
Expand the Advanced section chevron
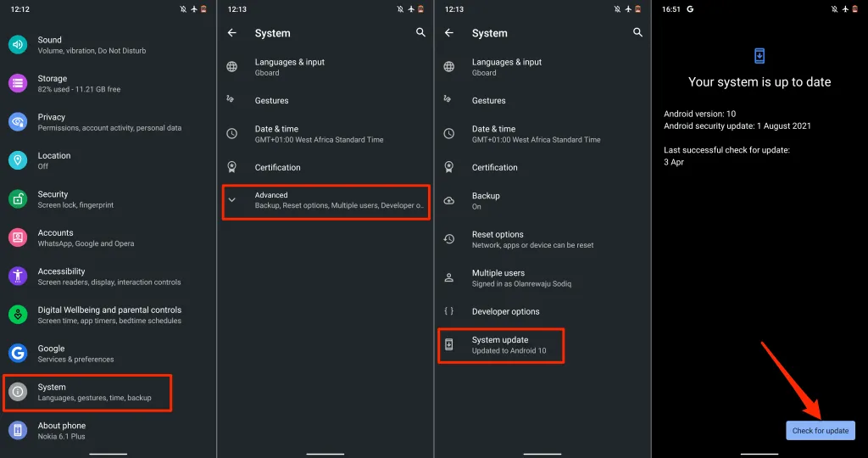(232, 200)
